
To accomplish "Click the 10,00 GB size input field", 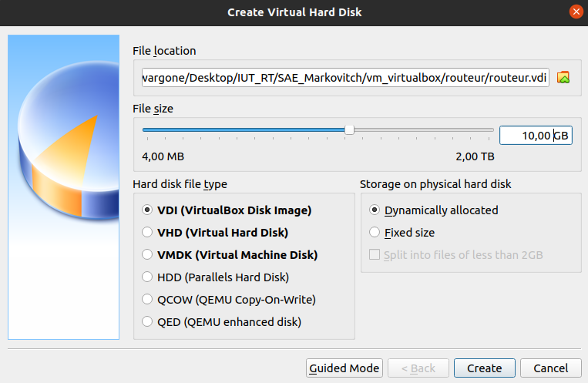I will pyautogui.click(x=535, y=136).
